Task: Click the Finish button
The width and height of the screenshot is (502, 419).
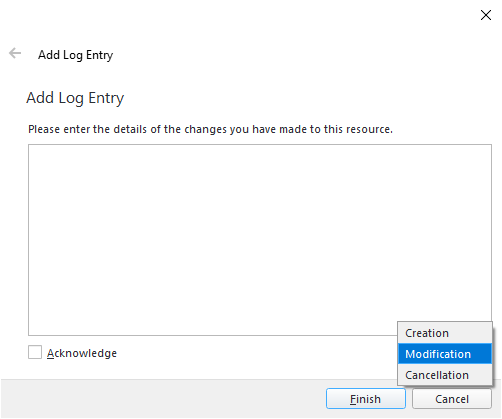Action: pyautogui.click(x=366, y=399)
